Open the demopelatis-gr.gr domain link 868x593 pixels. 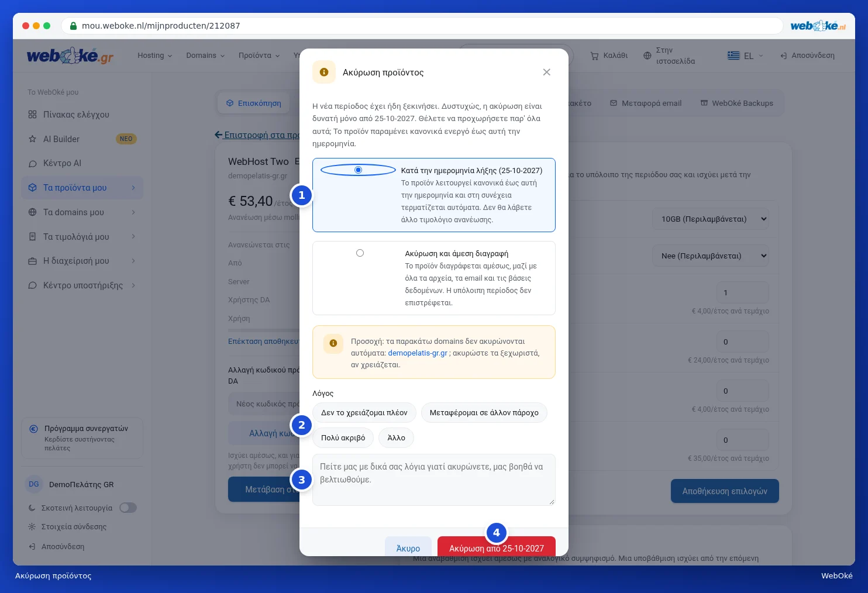pos(418,353)
